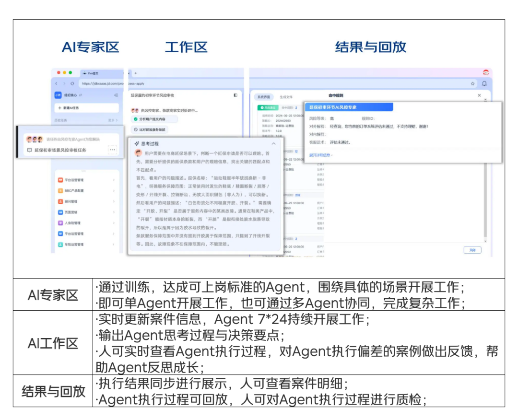Open the 延保初审场景风控审核任务 task card
This screenshot has width=518, height=420.
[x=71, y=144]
